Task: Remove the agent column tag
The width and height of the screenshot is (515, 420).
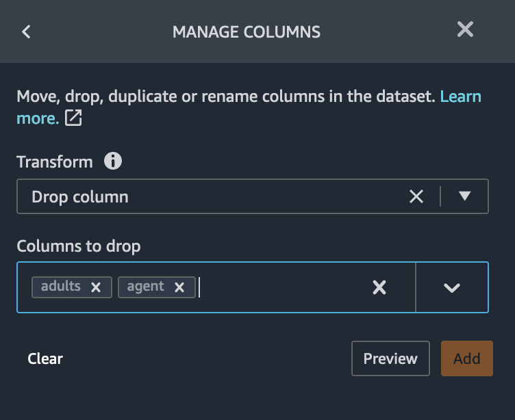Action: tap(179, 287)
